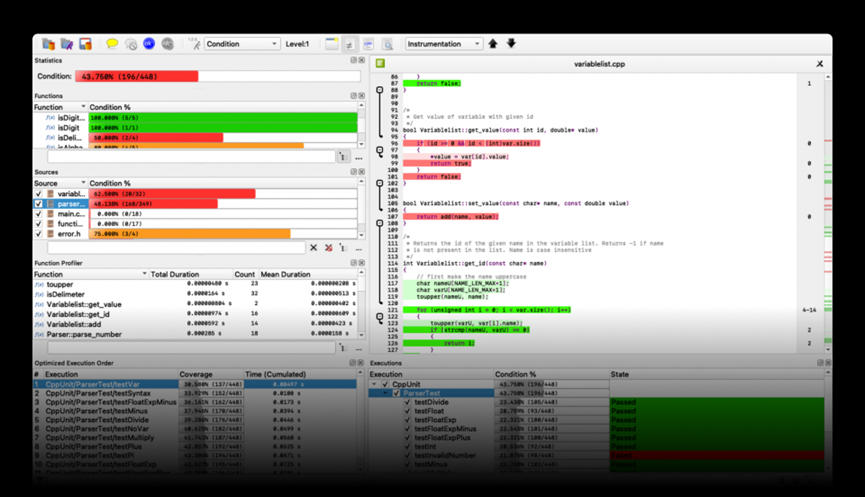865x497 pixels.
Task: Sort executions by State column
Action: click(717, 374)
